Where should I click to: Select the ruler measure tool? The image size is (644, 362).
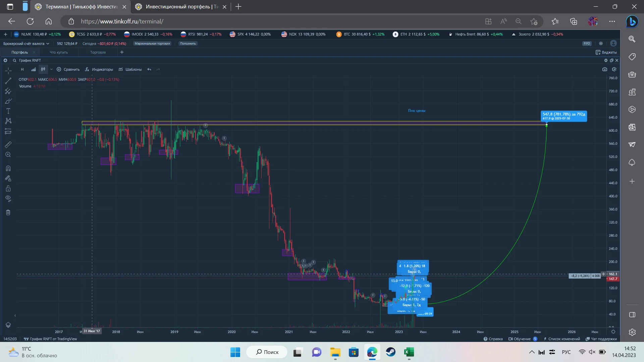tap(8, 144)
